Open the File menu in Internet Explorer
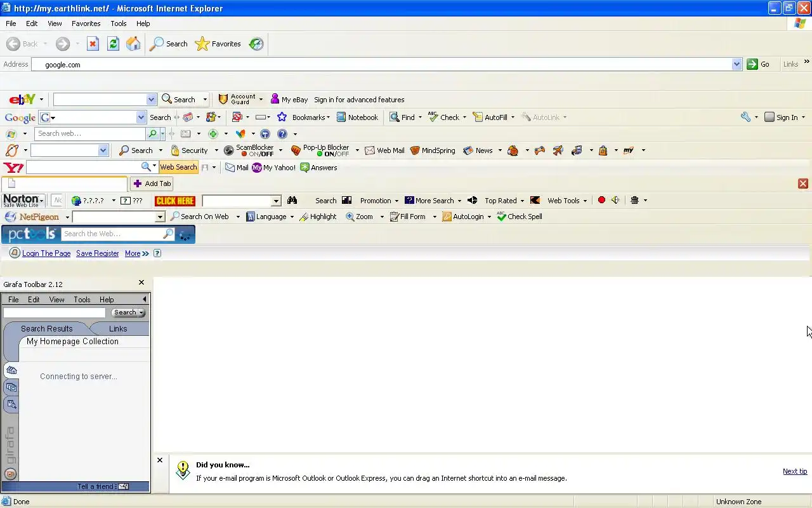Image resolution: width=812 pixels, height=508 pixels. 11,23
